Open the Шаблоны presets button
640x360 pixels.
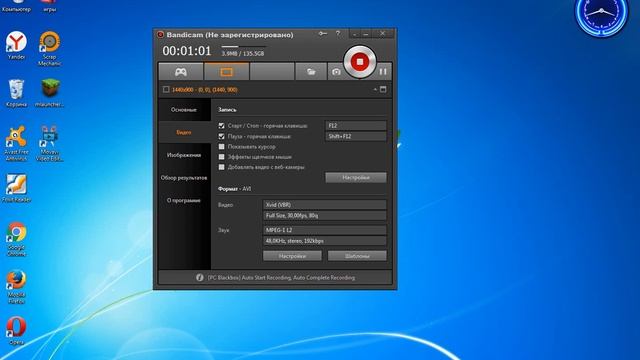pos(357,256)
